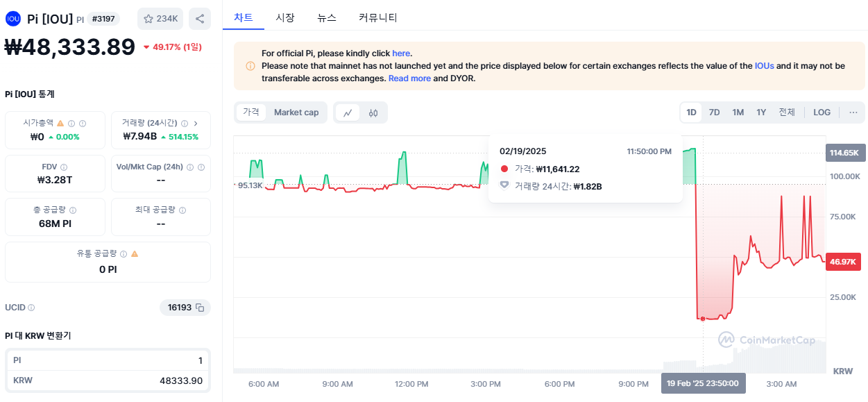The image size is (868, 402).
Task: Click shield icon by 거래량 24시간 tooltip
Action: pyautogui.click(x=504, y=186)
